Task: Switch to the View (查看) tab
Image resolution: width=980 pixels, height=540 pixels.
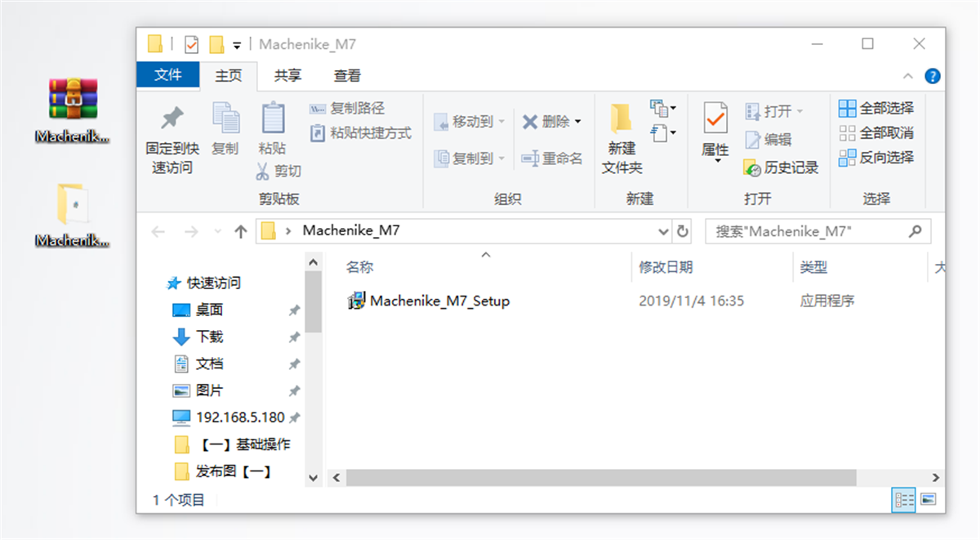Action: point(347,75)
